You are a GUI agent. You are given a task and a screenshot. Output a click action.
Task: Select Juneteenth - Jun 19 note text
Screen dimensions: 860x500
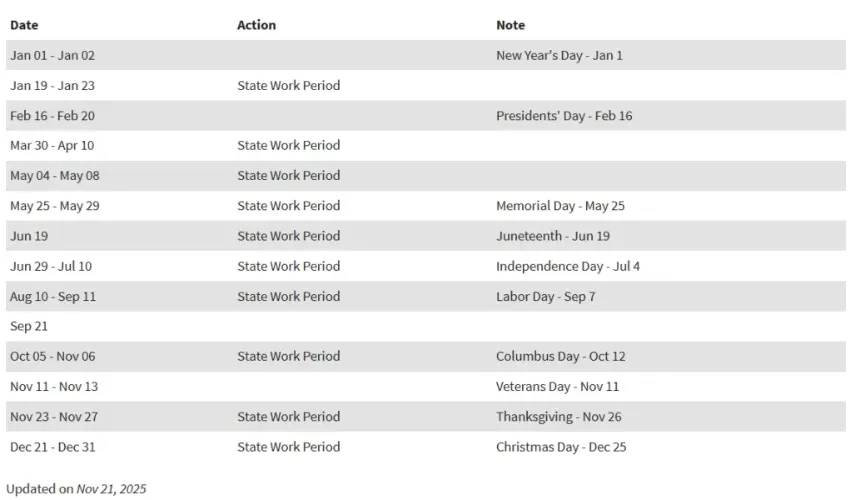[x=553, y=236]
